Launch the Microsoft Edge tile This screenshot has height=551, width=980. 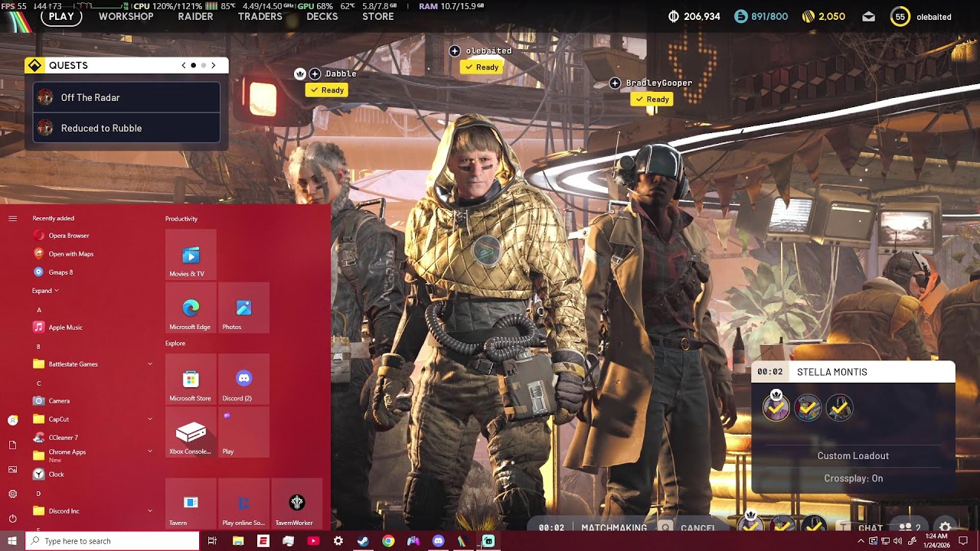tap(191, 308)
